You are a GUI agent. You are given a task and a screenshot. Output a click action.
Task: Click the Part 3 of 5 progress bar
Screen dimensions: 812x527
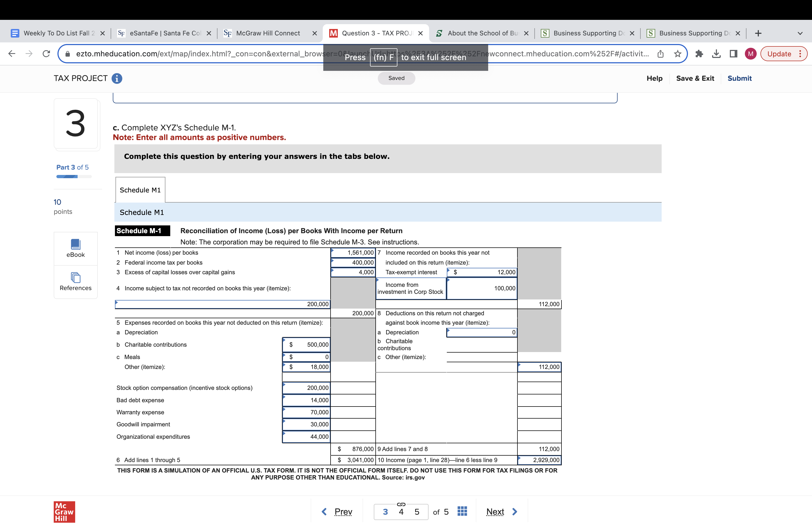point(74,177)
